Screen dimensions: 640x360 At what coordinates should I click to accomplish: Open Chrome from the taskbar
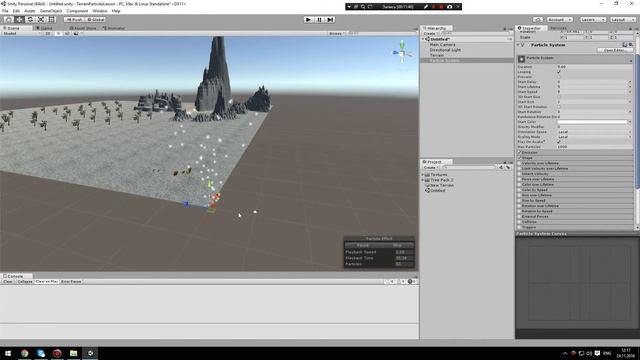coord(24,353)
